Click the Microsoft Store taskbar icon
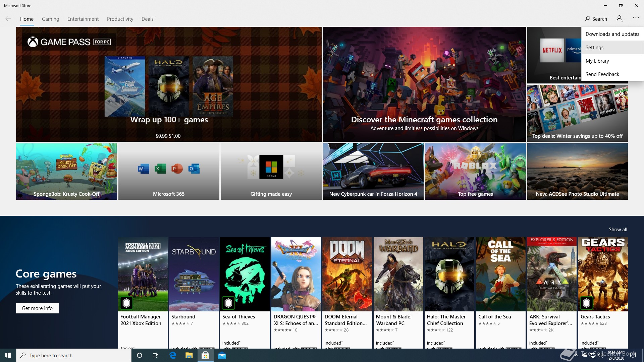This screenshot has height=362, width=644. point(205,355)
